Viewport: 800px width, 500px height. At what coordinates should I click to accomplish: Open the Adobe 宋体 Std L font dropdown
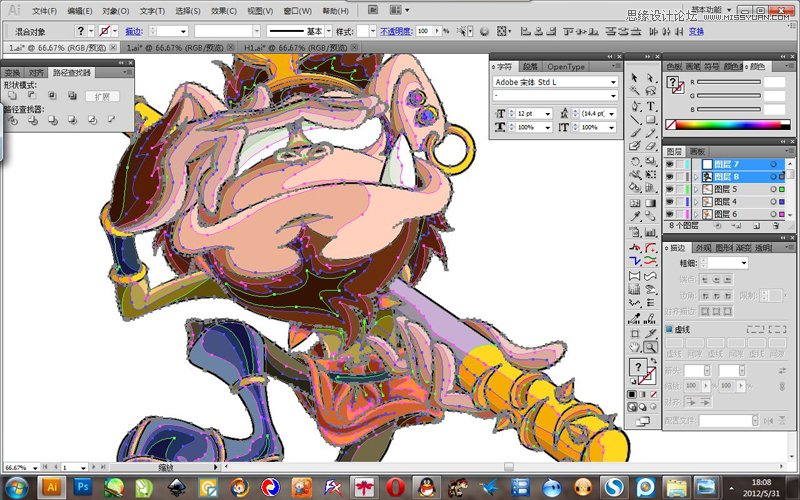coord(613,82)
